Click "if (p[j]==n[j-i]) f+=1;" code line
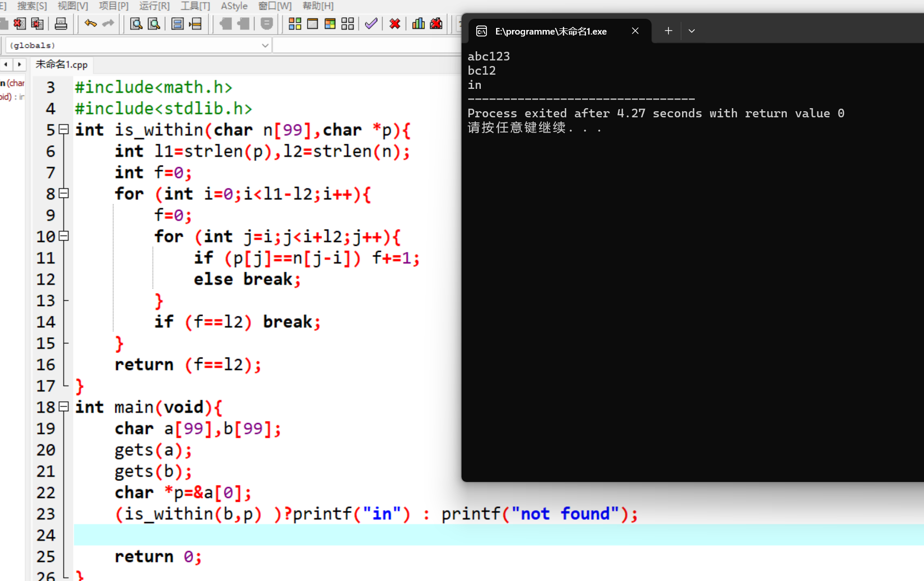 point(307,258)
